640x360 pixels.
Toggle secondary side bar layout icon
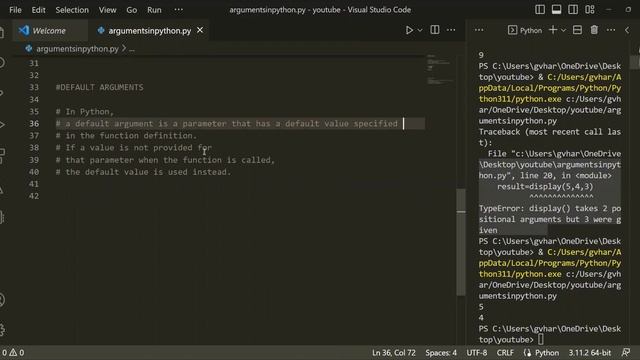tap(573, 9)
